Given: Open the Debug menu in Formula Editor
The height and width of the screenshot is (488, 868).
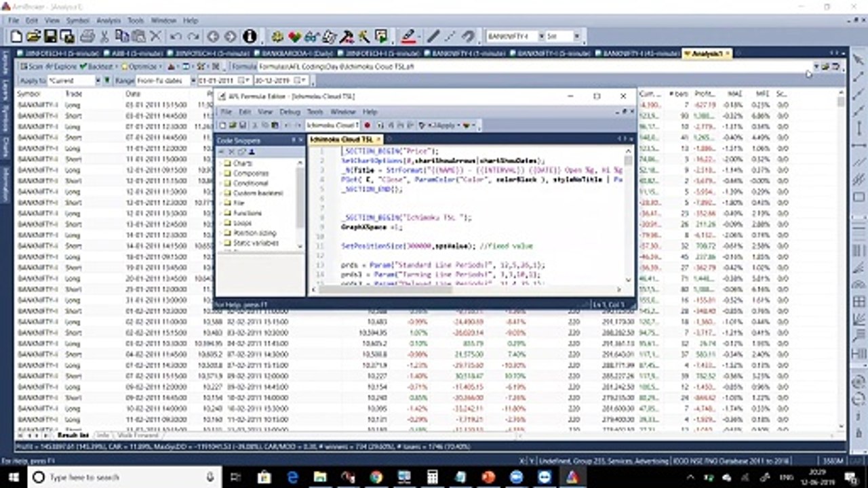Looking at the screenshot, I should click(x=290, y=111).
